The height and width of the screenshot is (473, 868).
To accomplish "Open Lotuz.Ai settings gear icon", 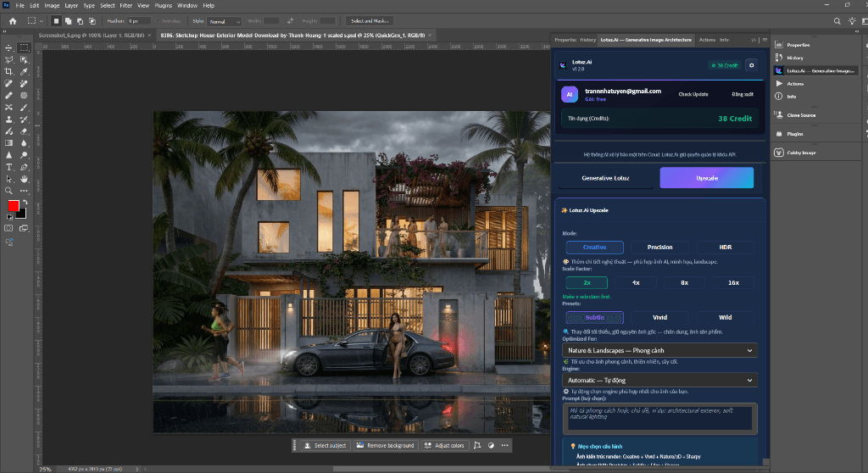I will click(751, 65).
